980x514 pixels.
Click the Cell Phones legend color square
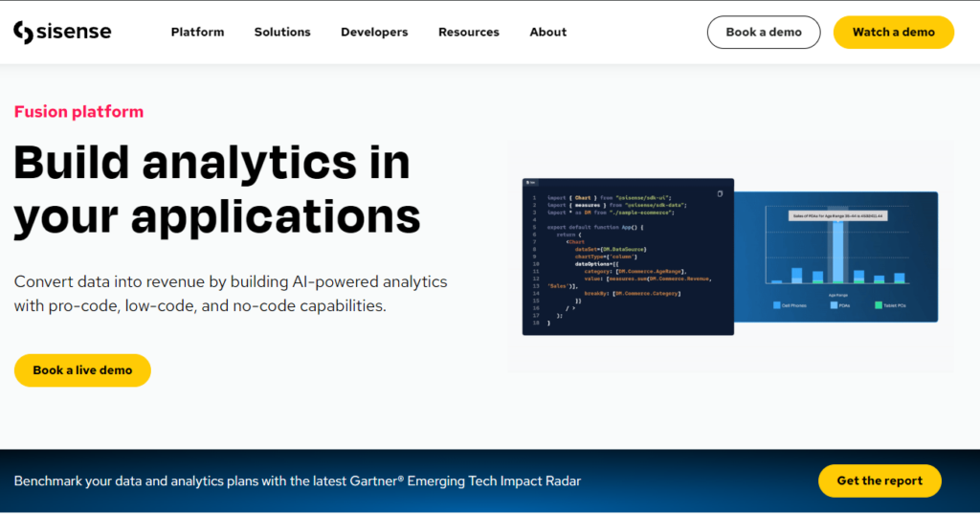pyautogui.click(x=777, y=305)
